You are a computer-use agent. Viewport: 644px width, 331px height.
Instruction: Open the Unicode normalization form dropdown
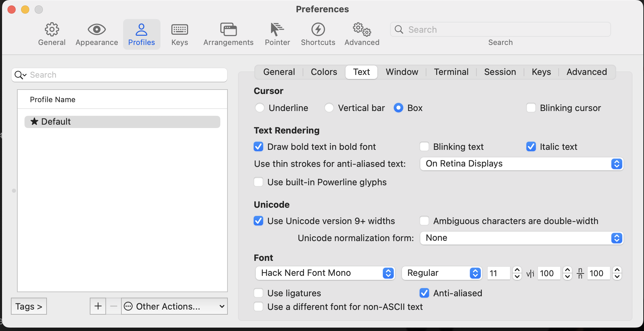tap(522, 238)
